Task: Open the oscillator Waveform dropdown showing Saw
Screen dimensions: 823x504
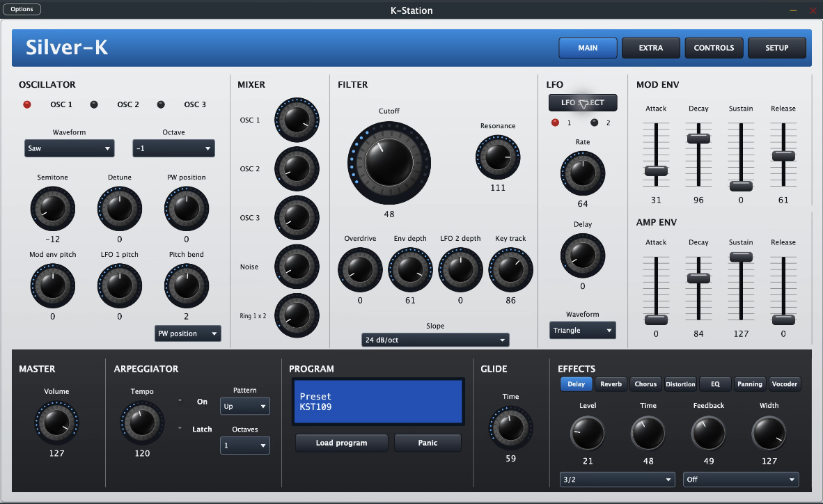Action: (x=70, y=148)
